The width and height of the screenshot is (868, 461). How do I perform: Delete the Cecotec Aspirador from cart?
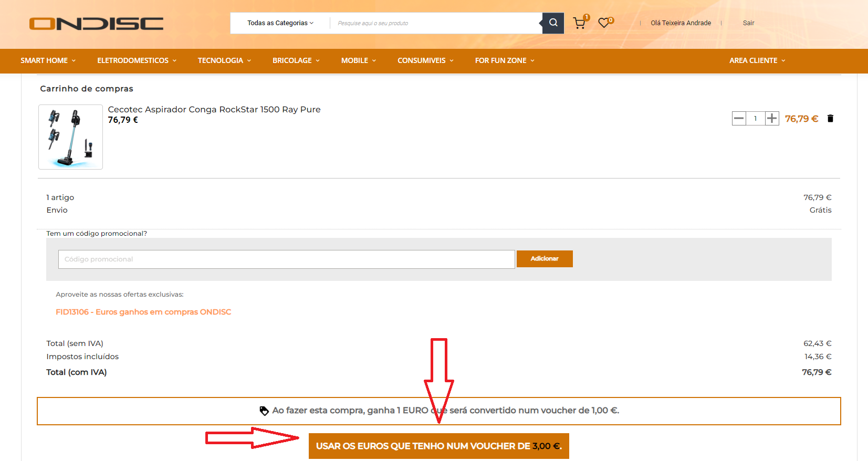pos(830,119)
